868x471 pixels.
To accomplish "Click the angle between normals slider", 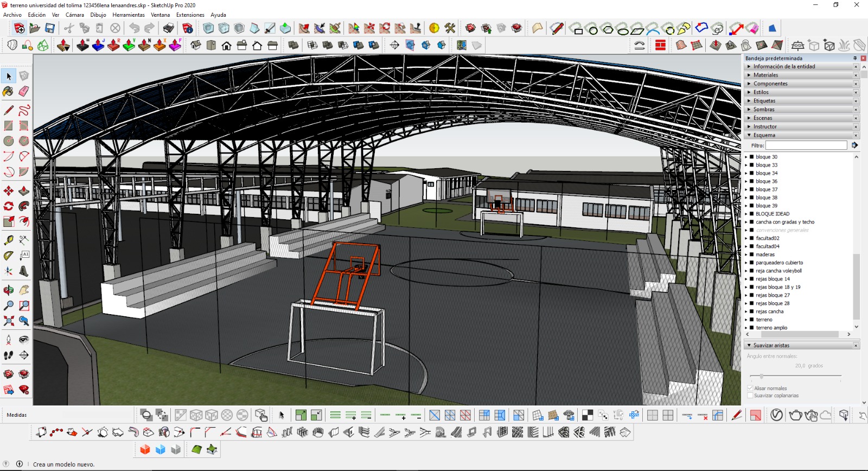I will point(762,376).
